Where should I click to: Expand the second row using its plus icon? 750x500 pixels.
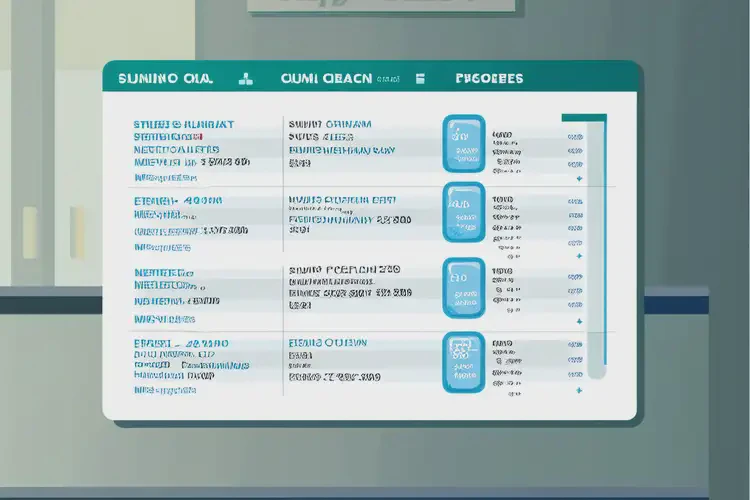tap(579, 254)
